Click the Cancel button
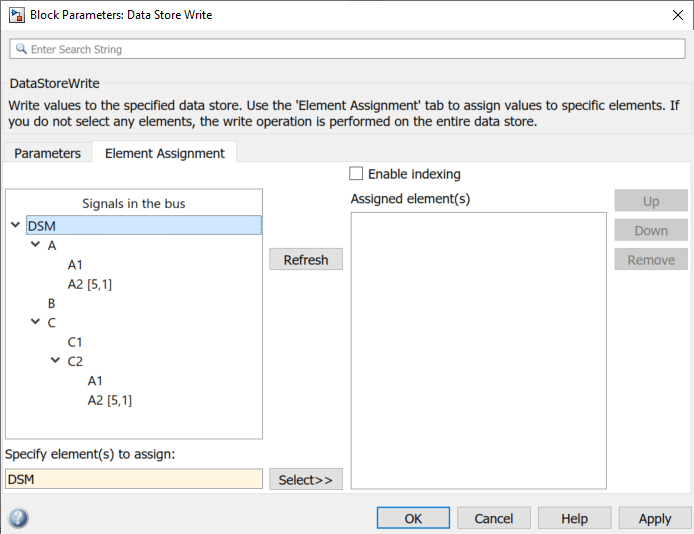The image size is (694, 534). (x=494, y=518)
